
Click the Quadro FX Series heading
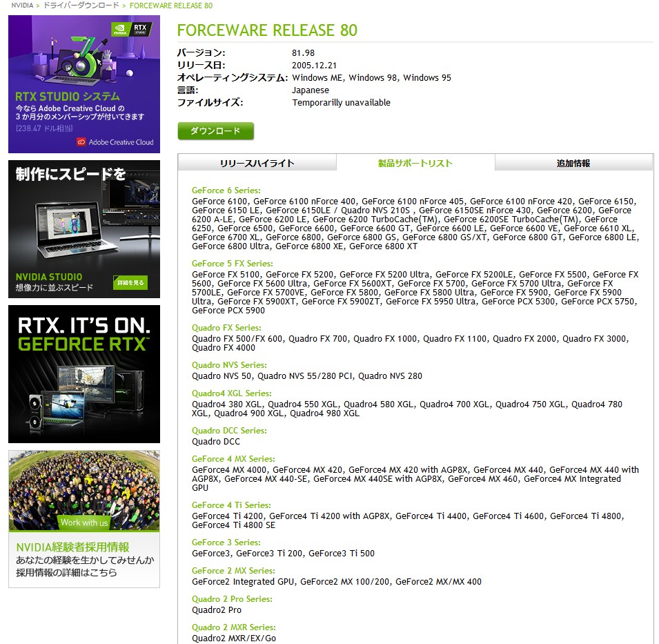[x=226, y=327]
